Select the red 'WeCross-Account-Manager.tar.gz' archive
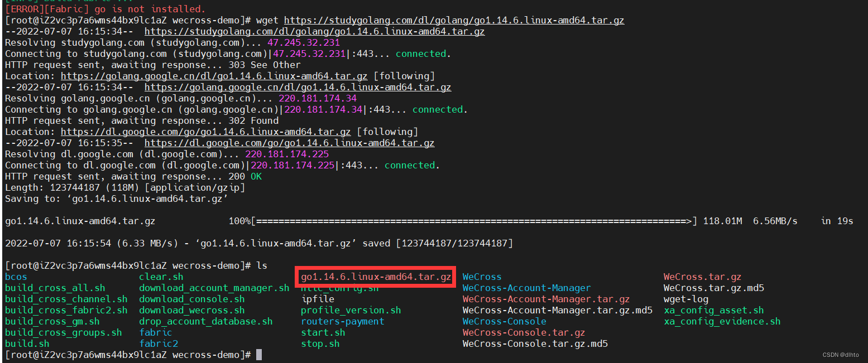 [x=546, y=299]
